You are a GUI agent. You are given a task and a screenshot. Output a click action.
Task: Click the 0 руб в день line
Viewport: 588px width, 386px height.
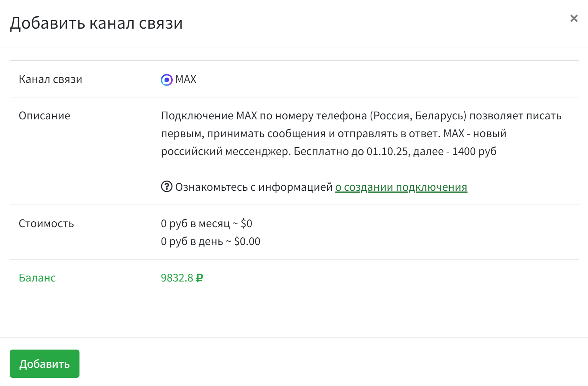click(210, 241)
